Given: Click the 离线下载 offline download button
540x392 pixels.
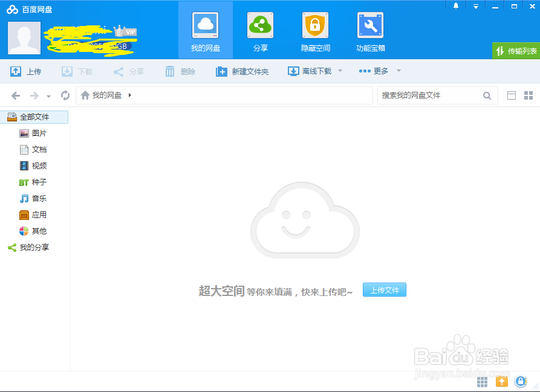Looking at the screenshot, I should pos(310,71).
